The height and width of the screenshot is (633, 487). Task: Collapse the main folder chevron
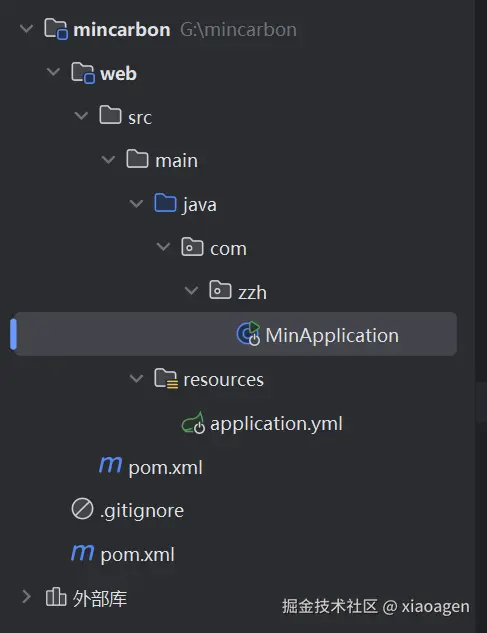(x=108, y=160)
